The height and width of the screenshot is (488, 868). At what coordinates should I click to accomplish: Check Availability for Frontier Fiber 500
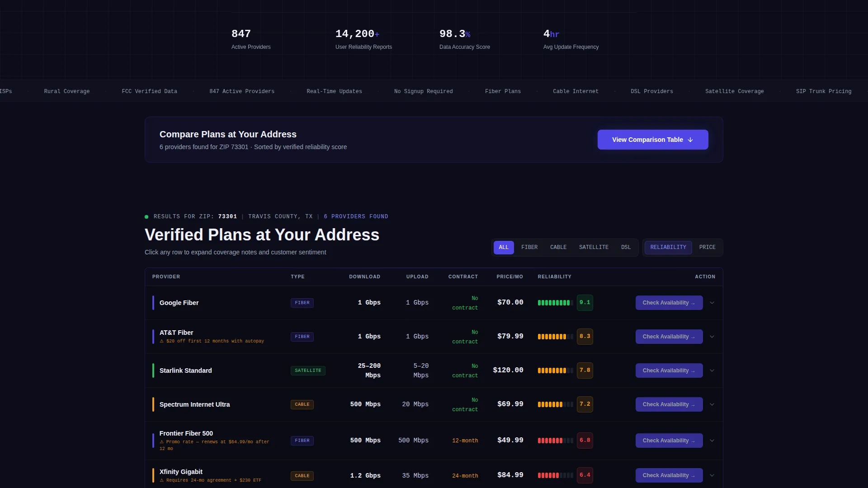click(x=669, y=441)
